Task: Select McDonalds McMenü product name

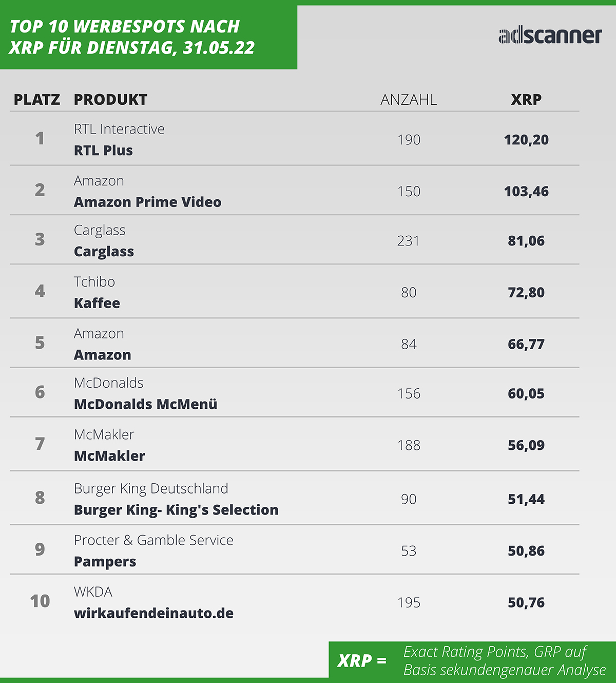Action: pos(146,404)
